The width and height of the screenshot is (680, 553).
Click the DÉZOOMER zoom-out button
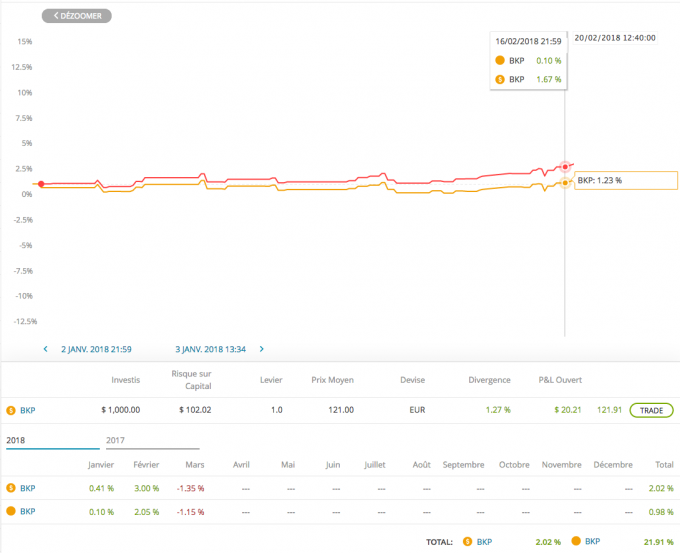(x=77, y=16)
